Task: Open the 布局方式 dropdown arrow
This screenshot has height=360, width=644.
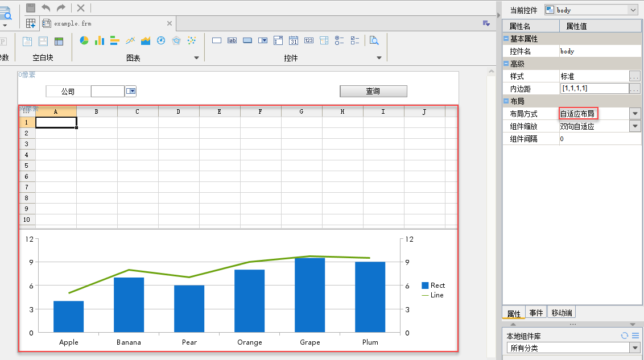Action: click(x=635, y=114)
